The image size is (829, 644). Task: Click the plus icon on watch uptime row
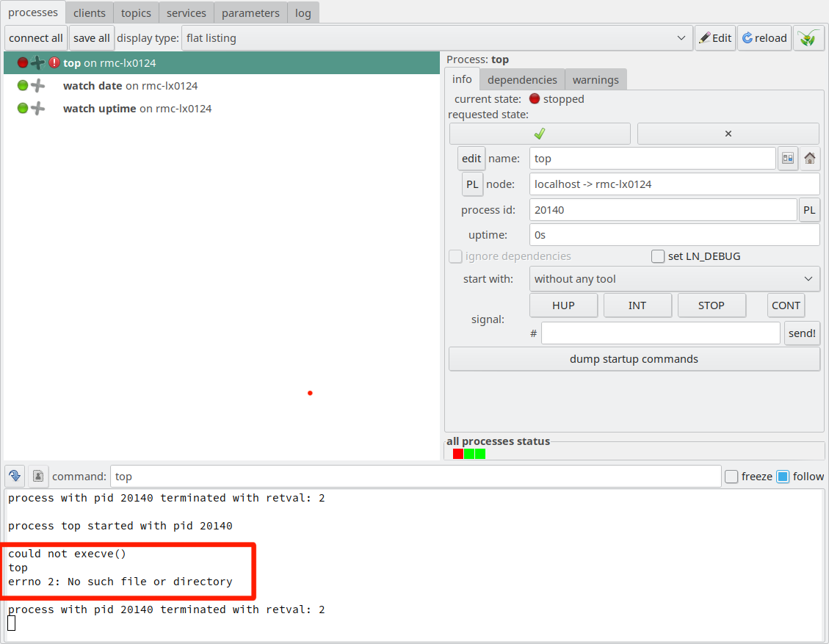click(x=37, y=109)
